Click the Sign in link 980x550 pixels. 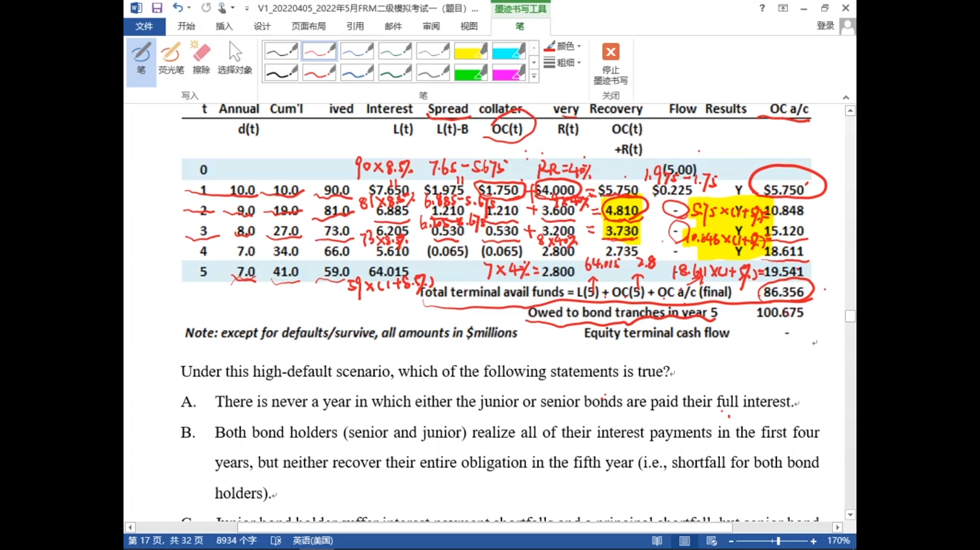tap(825, 26)
